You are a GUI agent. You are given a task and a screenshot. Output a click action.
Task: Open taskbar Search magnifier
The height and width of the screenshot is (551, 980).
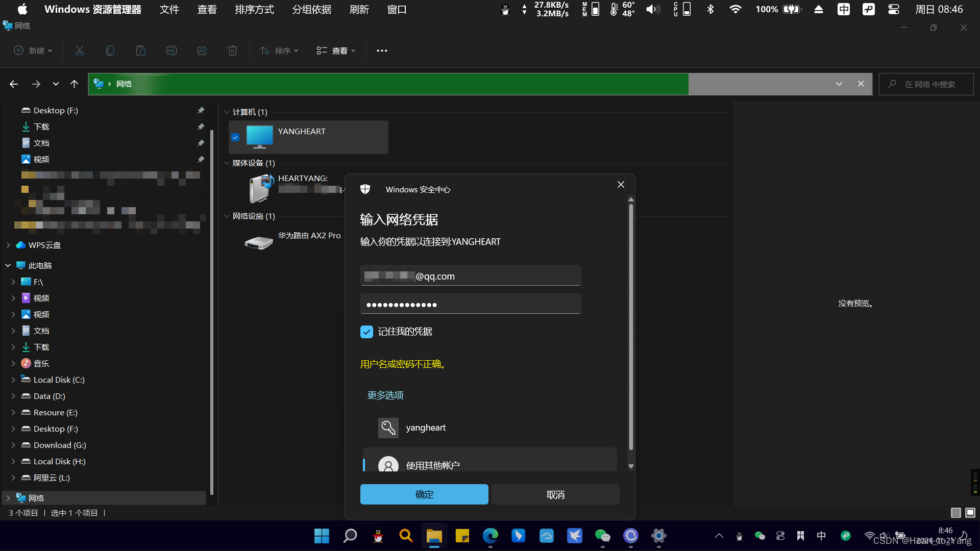(x=350, y=536)
